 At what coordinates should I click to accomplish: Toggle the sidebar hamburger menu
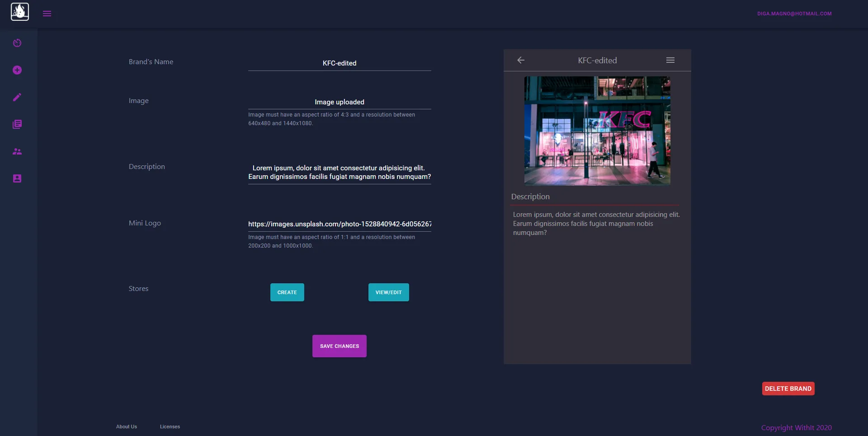pos(47,14)
